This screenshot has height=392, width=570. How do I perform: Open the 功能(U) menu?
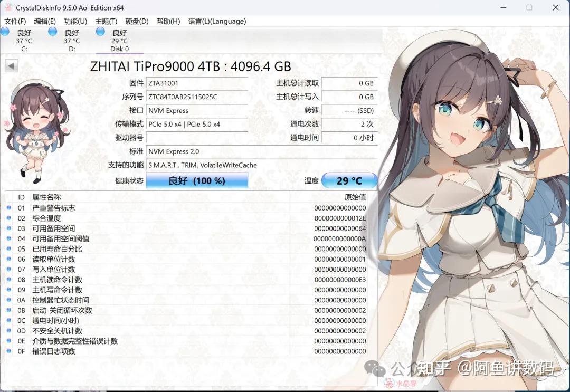(75, 21)
